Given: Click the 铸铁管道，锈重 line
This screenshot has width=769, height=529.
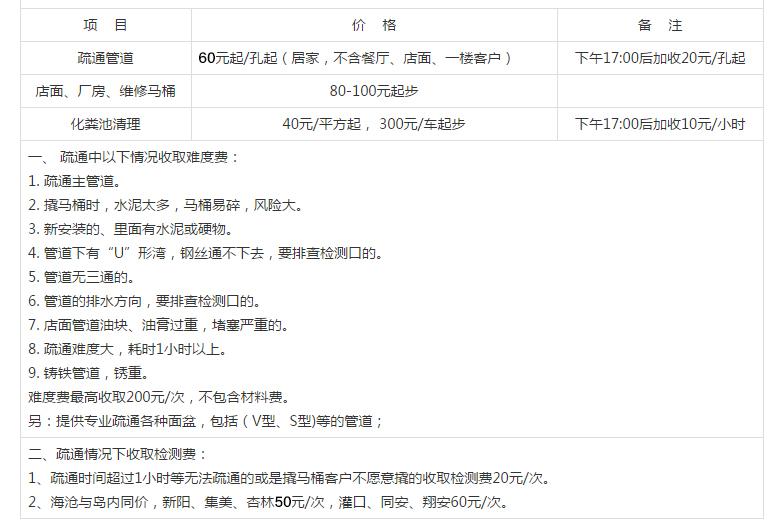Looking at the screenshot, I should 89,373.
